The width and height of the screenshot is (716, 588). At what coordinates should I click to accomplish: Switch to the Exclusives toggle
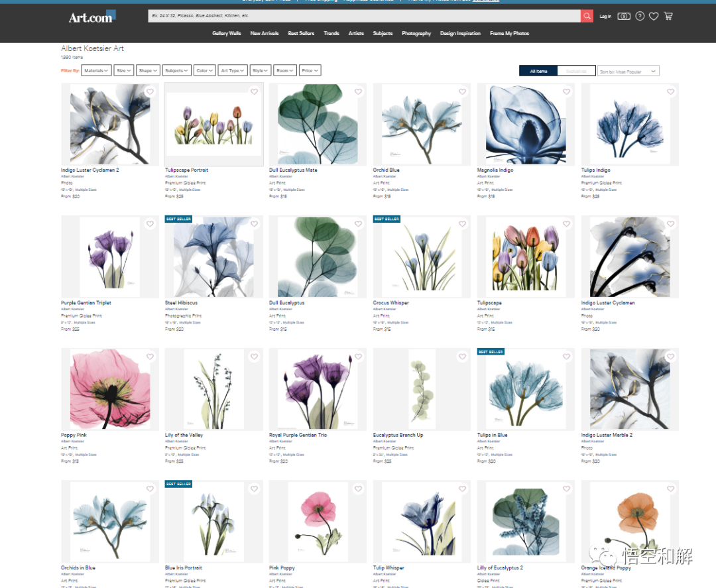pyautogui.click(x=576, y=71)
